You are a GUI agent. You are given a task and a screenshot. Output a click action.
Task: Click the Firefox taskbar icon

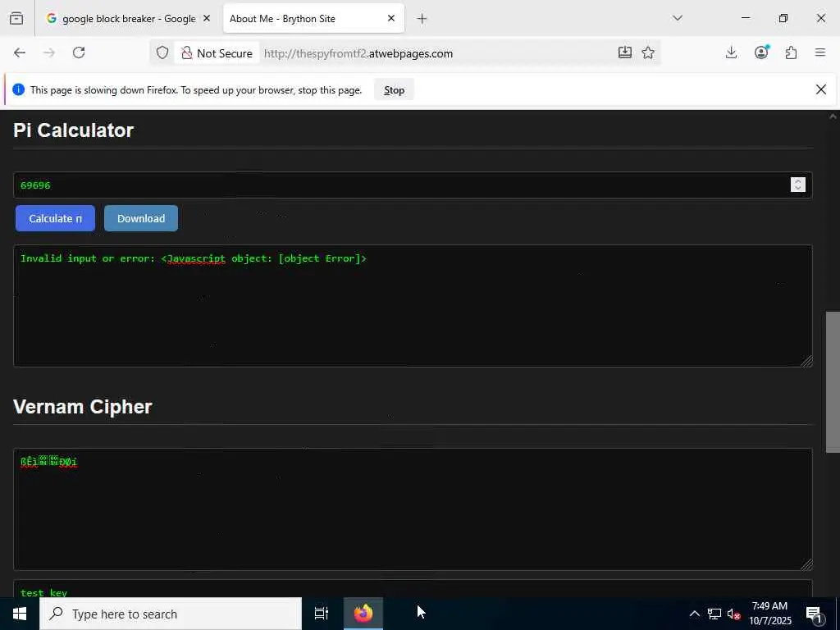click(363, 614)
